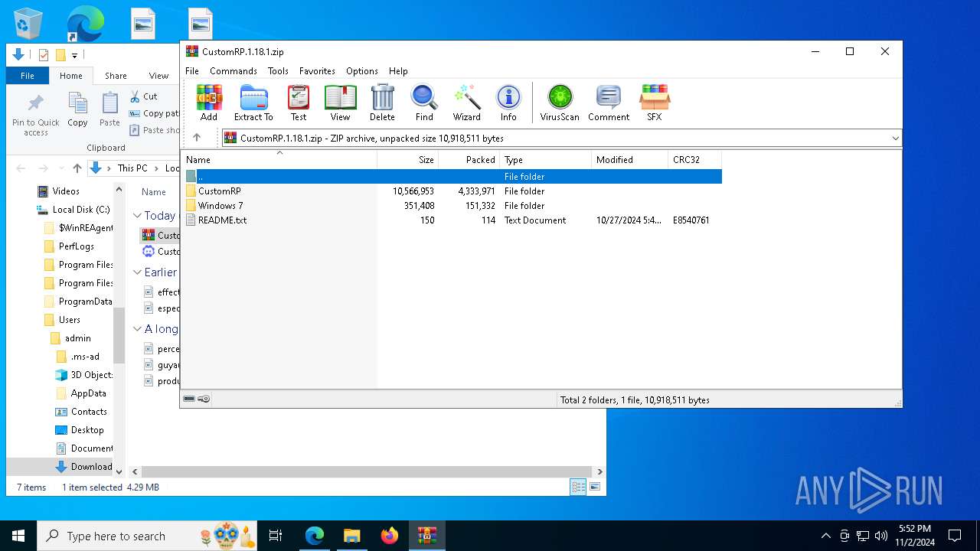
Task: Collapse the A long time ago group
Action: pos(138,329)
